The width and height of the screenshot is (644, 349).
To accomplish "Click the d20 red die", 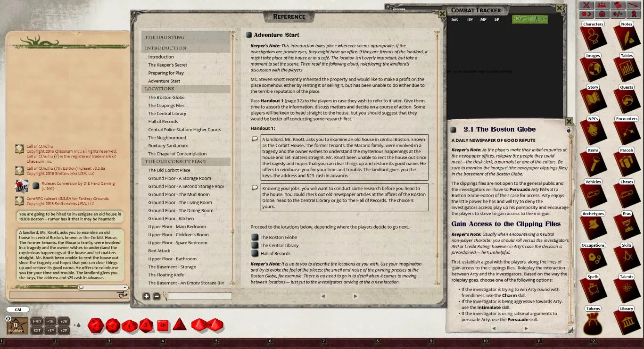I will pyautogui.click(x=96, y=324).
